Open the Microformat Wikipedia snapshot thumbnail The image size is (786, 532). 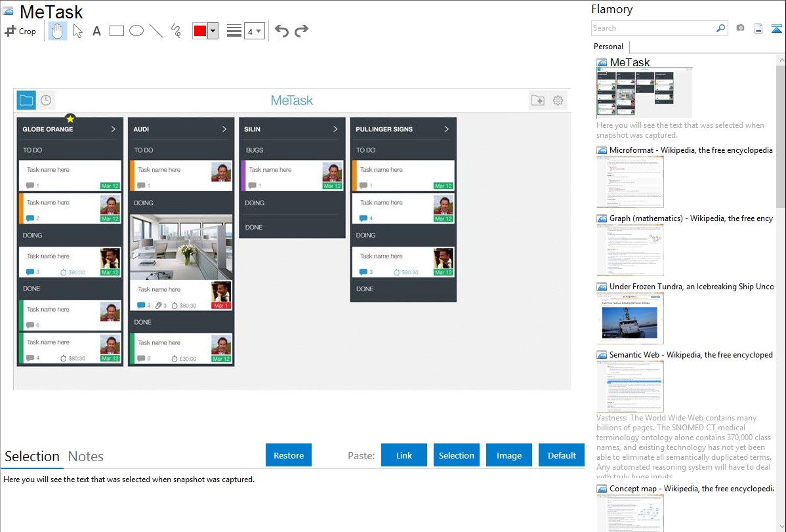coord(630,182)
